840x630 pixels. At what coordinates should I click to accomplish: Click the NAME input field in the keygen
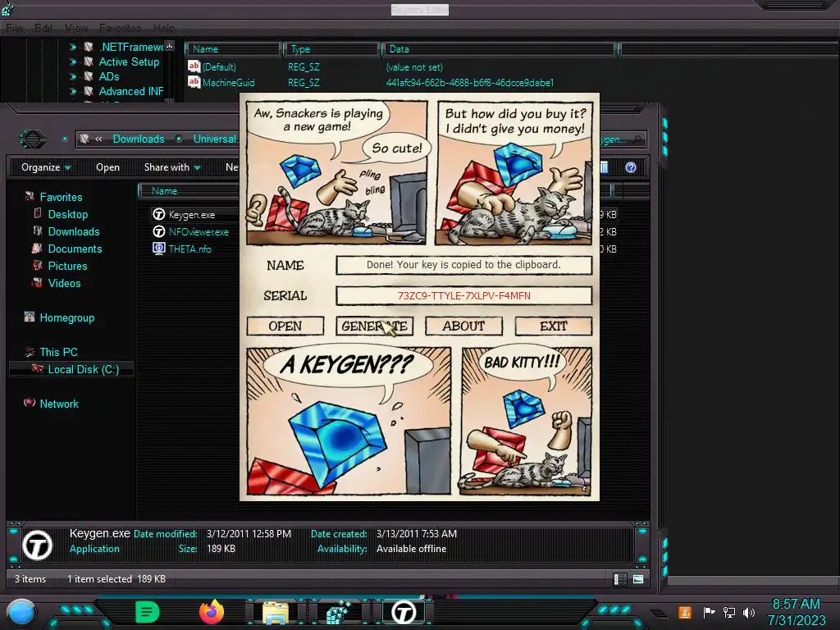click(x=464, y=265)
